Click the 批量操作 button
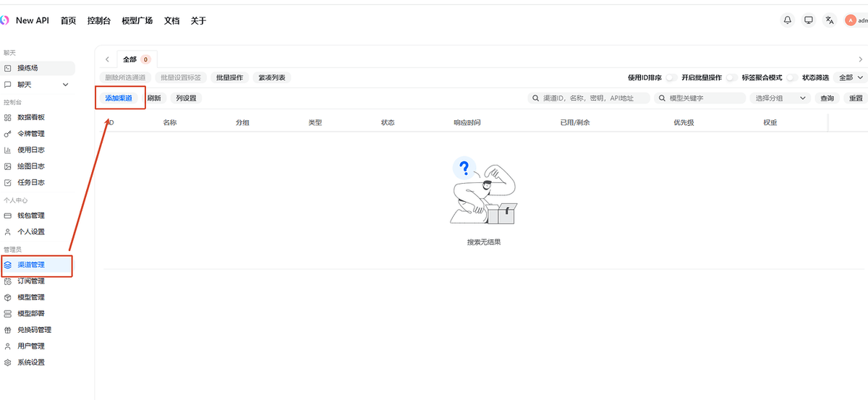868x400 pixels. [230, 77]
